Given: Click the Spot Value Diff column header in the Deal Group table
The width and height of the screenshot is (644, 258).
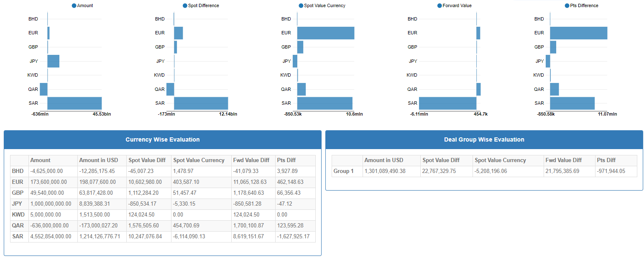Looking at the screenshot, I should (x=441, y=160).
